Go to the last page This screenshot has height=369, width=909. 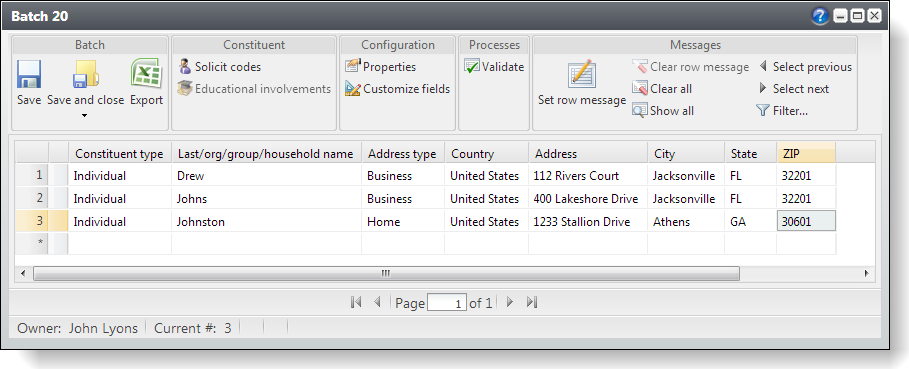pos(532,302)
